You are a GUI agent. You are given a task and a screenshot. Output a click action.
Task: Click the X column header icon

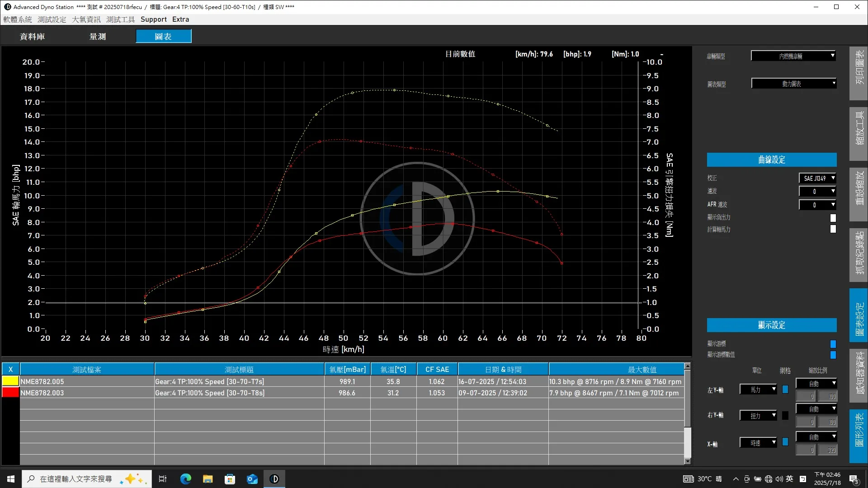[x=10, y=369]
